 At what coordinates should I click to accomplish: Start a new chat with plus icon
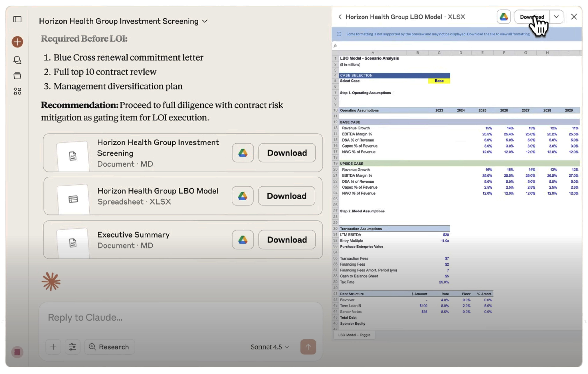(17, 42)
